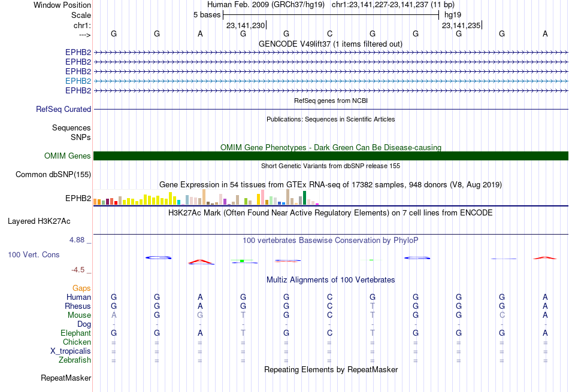Click the orange Gaps label
Screen dimensions: 569x392
tap(81, 288)
